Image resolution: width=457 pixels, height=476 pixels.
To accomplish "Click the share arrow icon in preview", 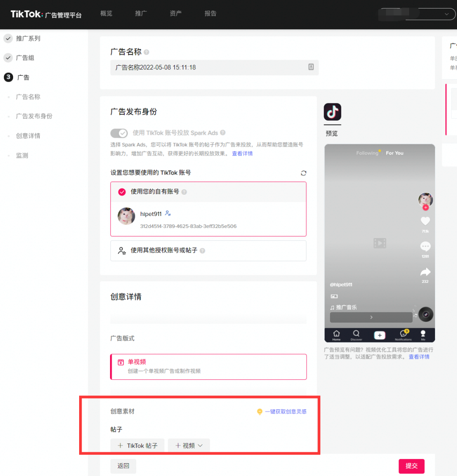I will click(x=425, y=272).
